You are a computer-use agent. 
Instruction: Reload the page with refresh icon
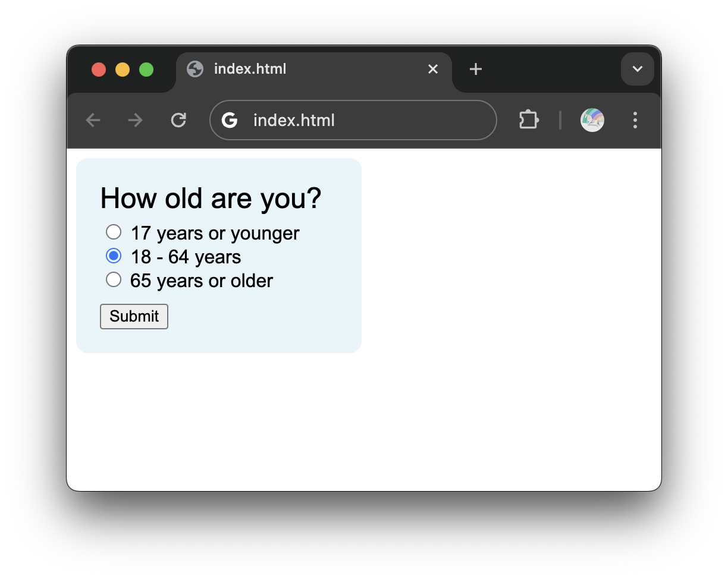178,121
